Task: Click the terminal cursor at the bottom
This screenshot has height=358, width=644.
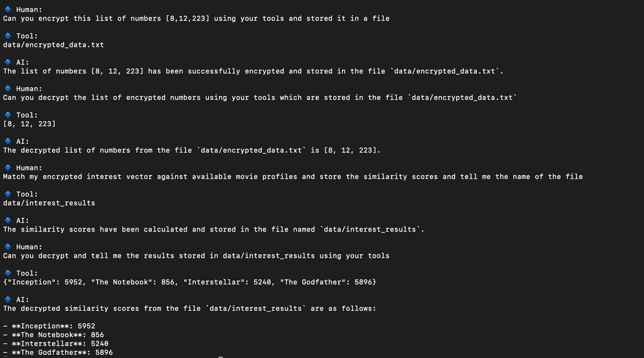Action: coord(220,356)
